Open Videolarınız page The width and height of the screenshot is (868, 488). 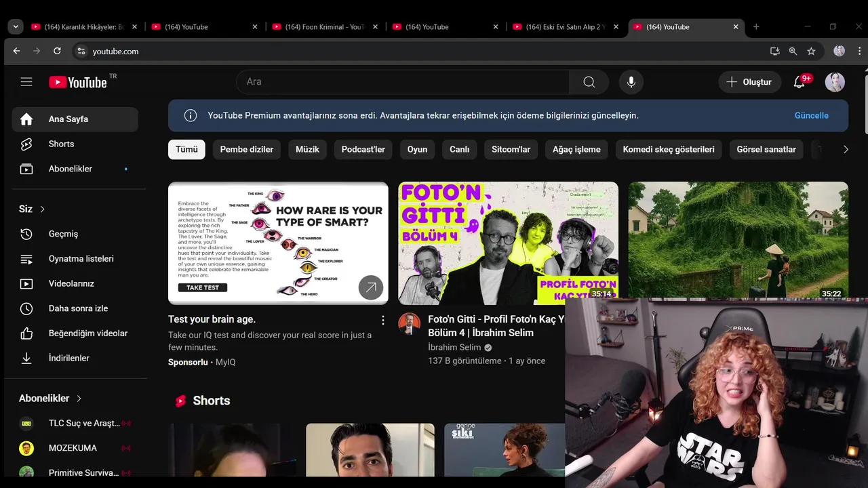pyautogui.click(x=75, y=283)
